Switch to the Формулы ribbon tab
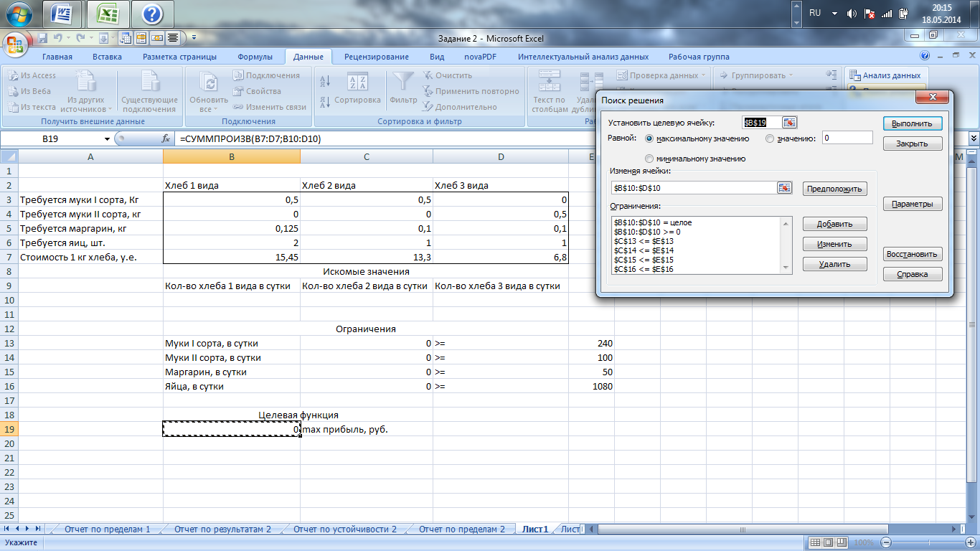The image size is (980, 551). tap(255, 57)
